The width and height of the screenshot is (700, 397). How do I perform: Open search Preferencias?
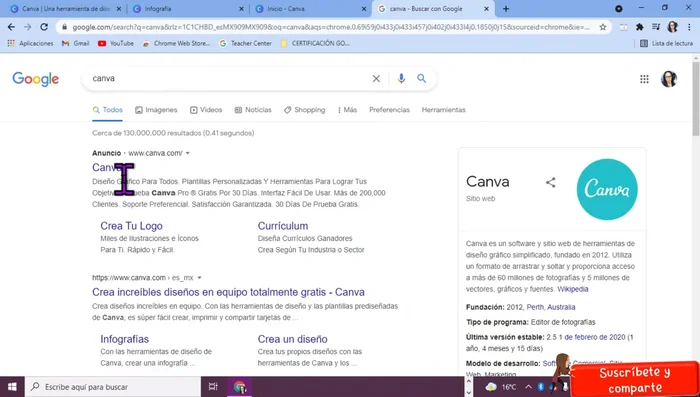pos(389,110)
